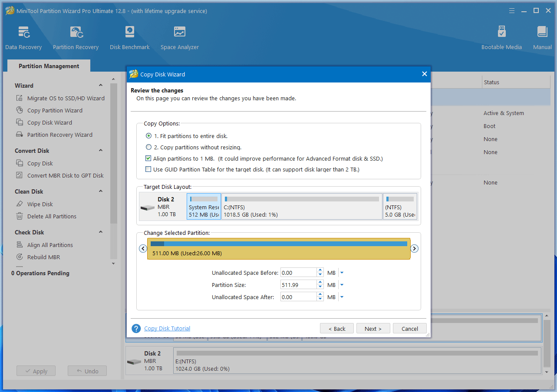The image size is (557, 392).
Task: Click the Next button
Action: [373, 329]
